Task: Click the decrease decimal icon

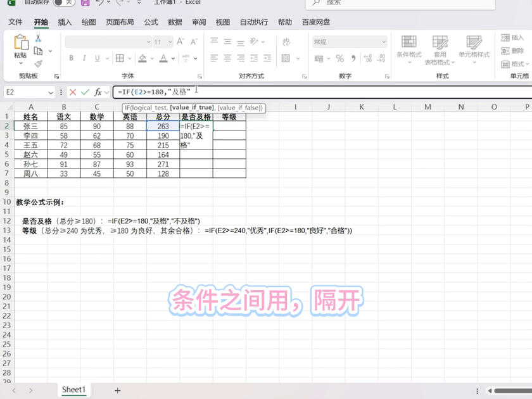Action: (381, 58)
